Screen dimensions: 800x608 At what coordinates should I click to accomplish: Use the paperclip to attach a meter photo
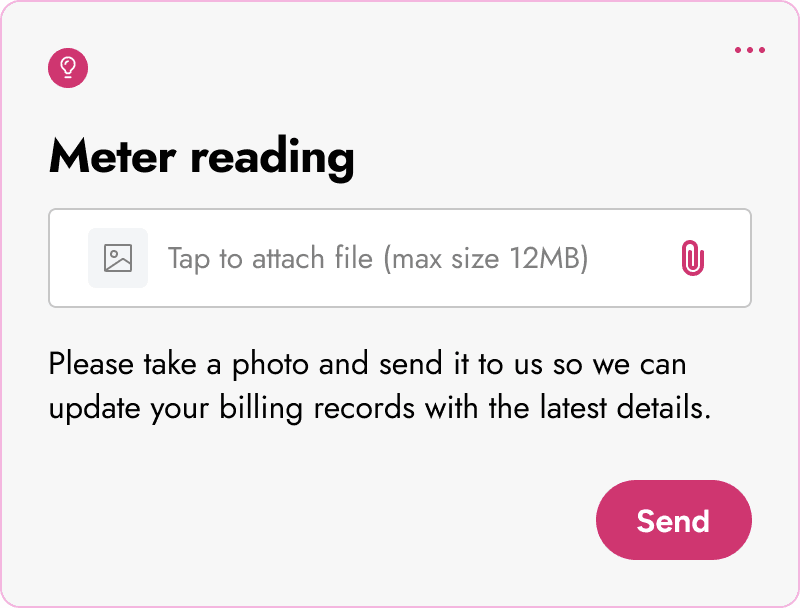[x=694, y=257]
